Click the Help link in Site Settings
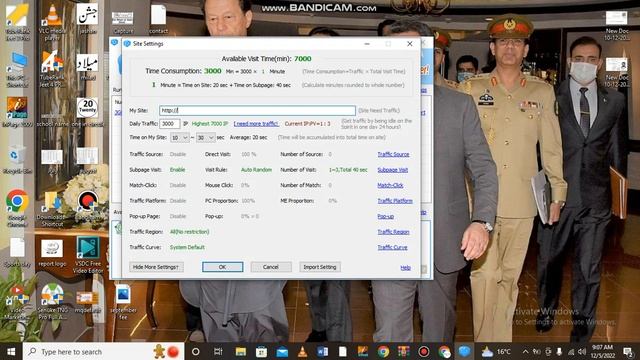 (405, 268)
